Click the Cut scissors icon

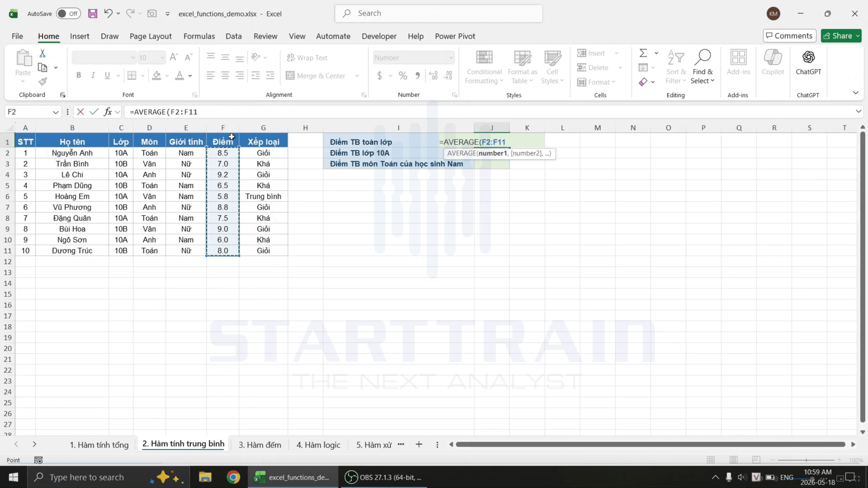coord(43,53)
